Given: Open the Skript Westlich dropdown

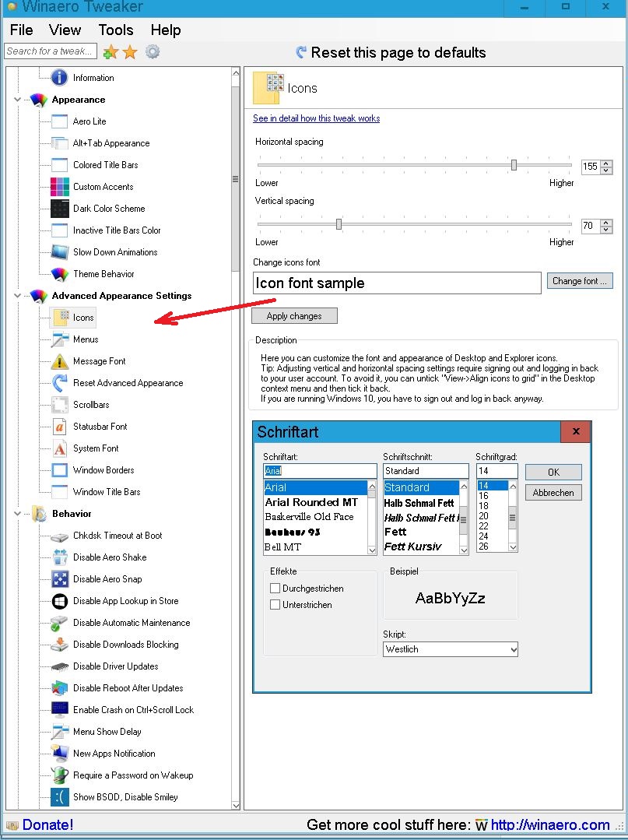Looking at the screenshot, I should tap(513, 650).
